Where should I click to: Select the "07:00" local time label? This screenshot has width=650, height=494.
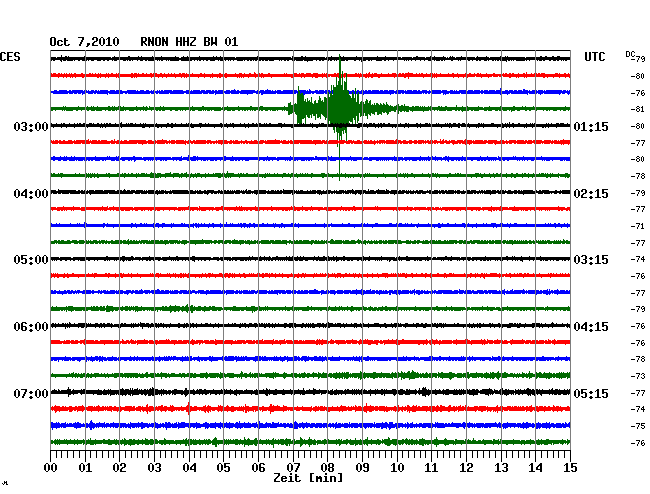click(31, 393)
